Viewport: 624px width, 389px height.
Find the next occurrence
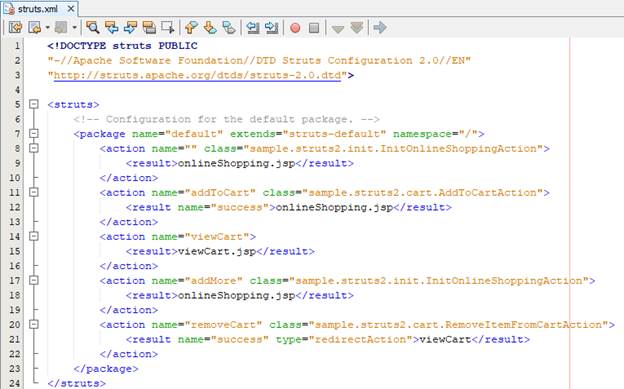(x=130, y=27)
